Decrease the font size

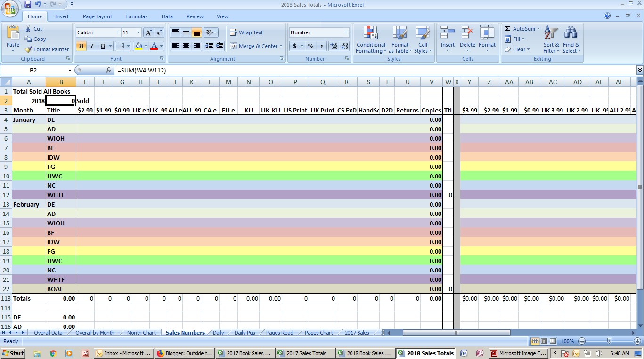[159, 32]
